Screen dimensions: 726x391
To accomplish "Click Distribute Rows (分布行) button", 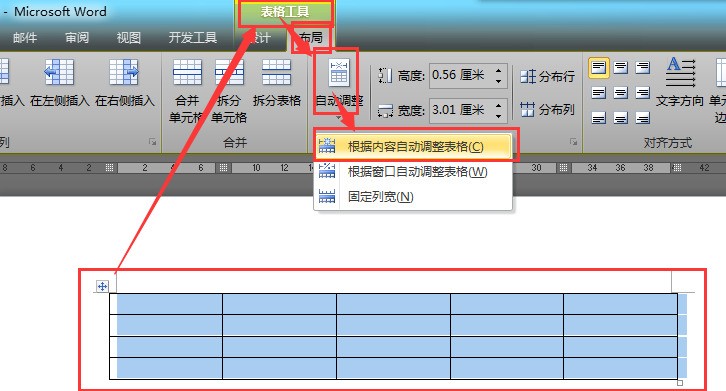I will tap(547, 76).
